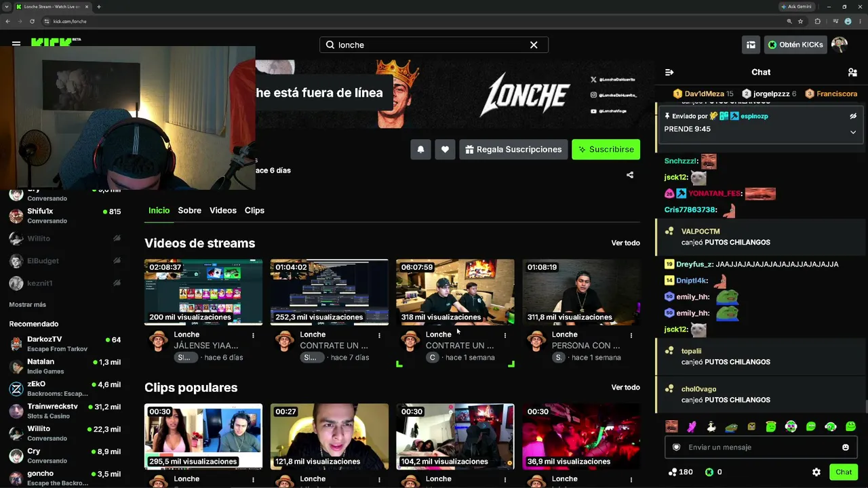
Task: Clear the search box with the X
Action: pos(534,45)
